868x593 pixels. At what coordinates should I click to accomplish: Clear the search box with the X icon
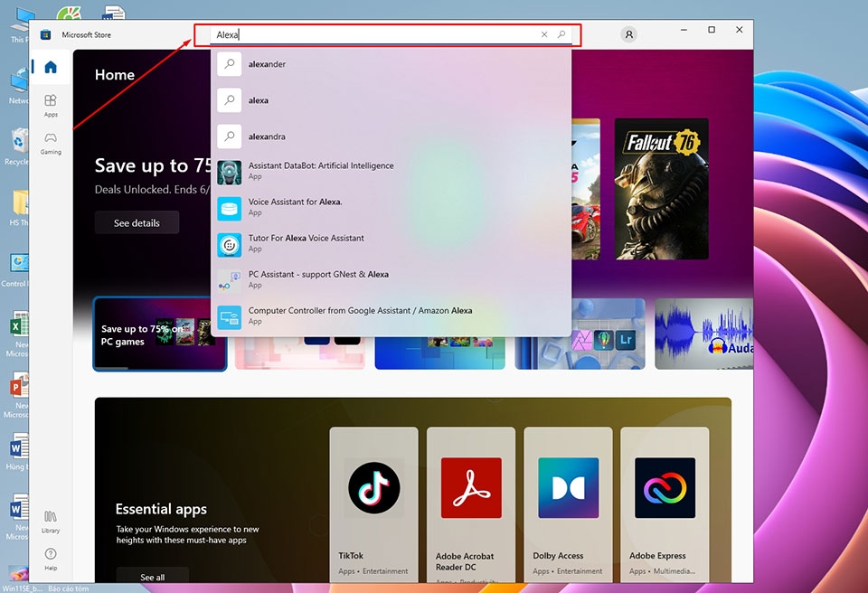(542, 33)
